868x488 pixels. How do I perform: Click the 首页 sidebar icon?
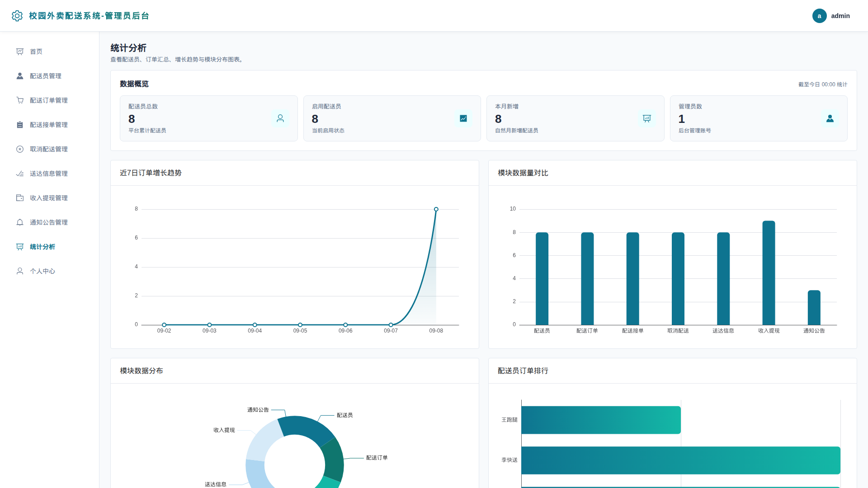pos(20,52)
